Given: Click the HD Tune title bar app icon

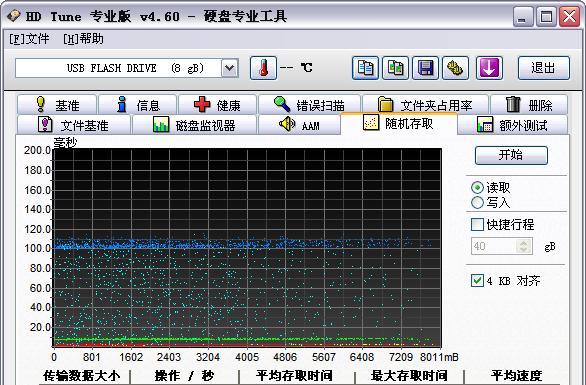Looking at the screenshot, I should pos(13,16).
